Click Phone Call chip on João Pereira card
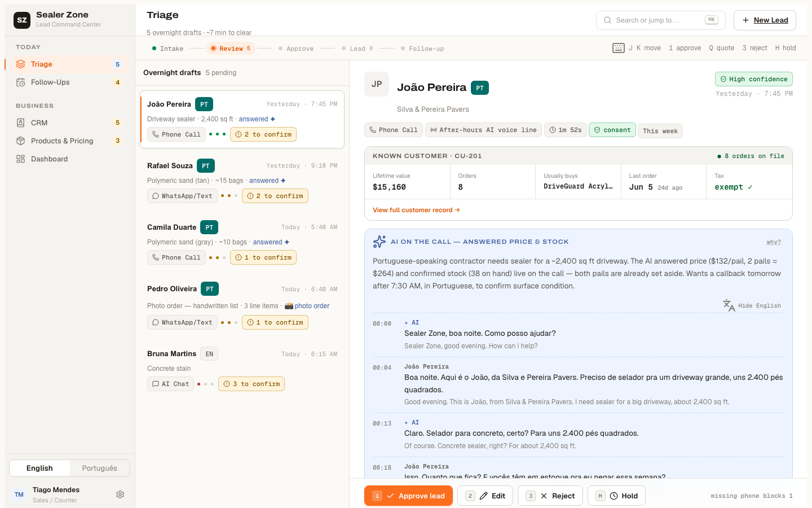Image resolution: width=812 pixels, height=508 pixels. (x=176, y=134)
